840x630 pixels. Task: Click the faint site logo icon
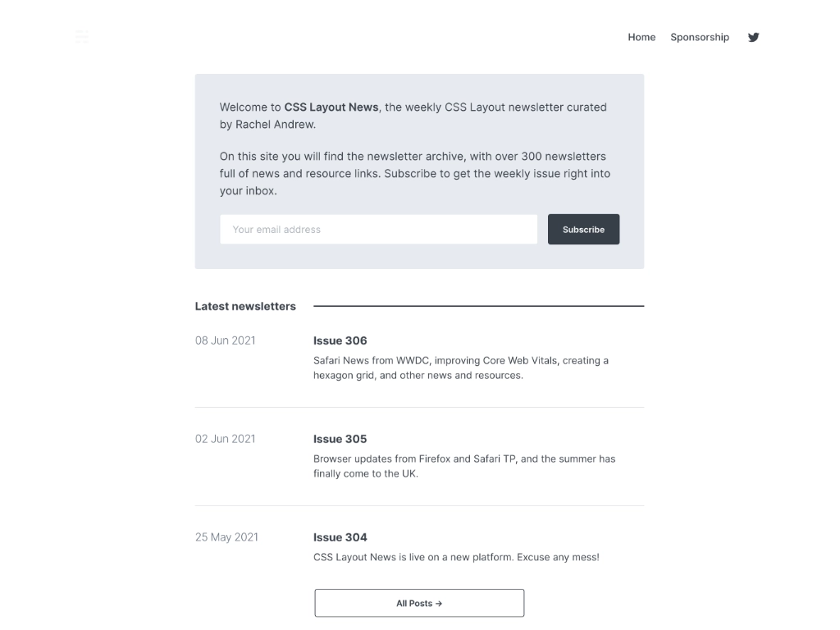(x=82, y=36)
